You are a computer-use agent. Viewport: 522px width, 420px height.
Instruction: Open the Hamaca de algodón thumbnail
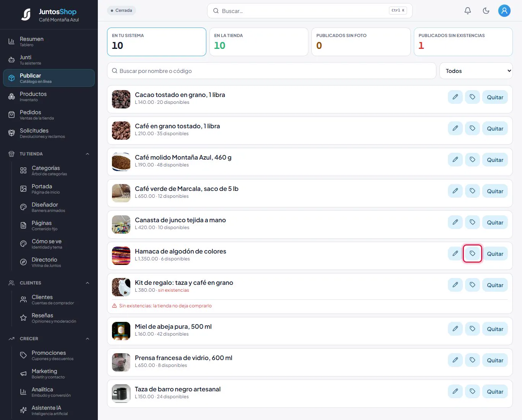[x=121, y=256]
